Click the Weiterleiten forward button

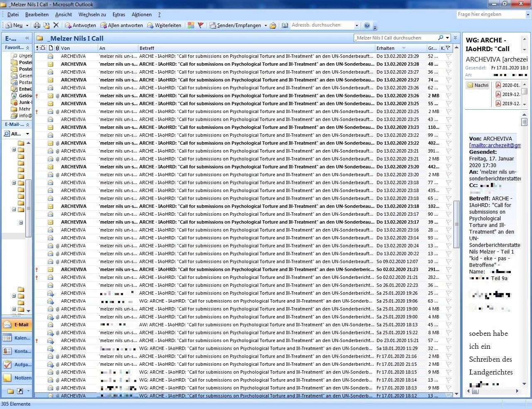(x=164, y=25)
